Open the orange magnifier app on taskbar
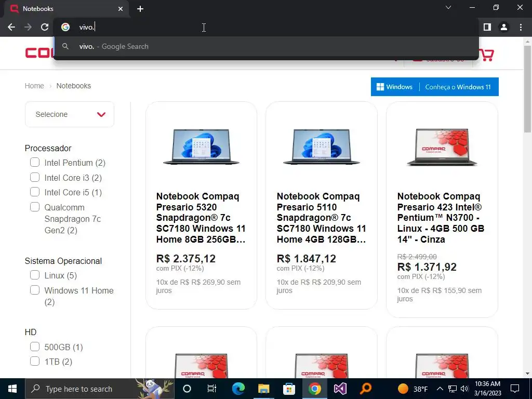Image resolution: width=532 pixels, height=399 pixels. (x=365, y=389)
